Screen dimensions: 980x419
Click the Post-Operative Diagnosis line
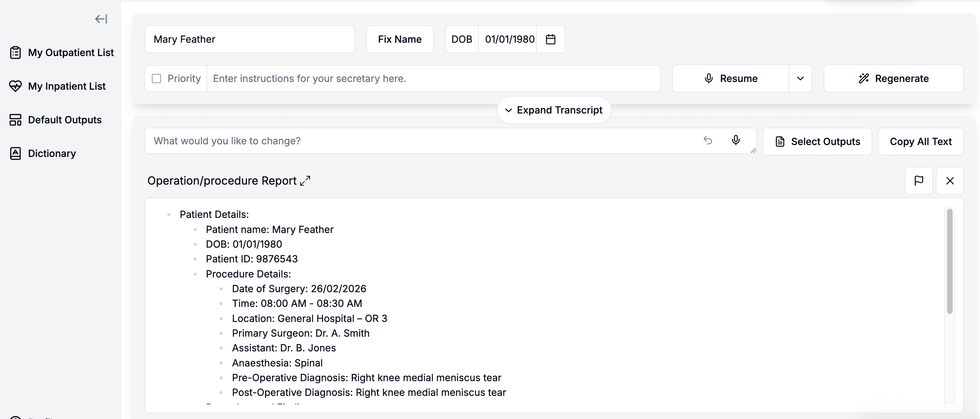pyautogui.click(x=369, y=392)
